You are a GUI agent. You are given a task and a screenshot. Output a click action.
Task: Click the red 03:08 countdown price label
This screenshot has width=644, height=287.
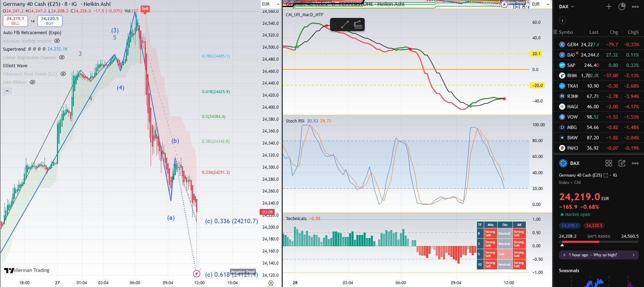(267, 212)
